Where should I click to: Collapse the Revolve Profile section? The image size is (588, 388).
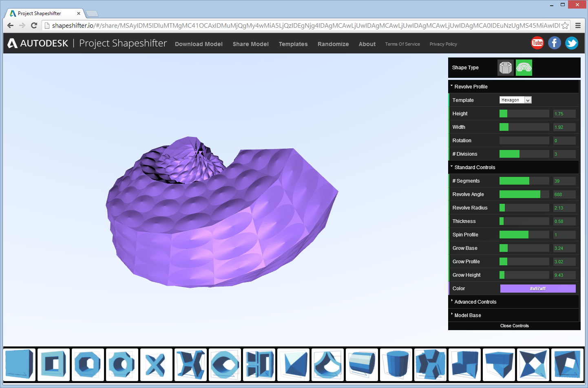click(x=471, y=87)
